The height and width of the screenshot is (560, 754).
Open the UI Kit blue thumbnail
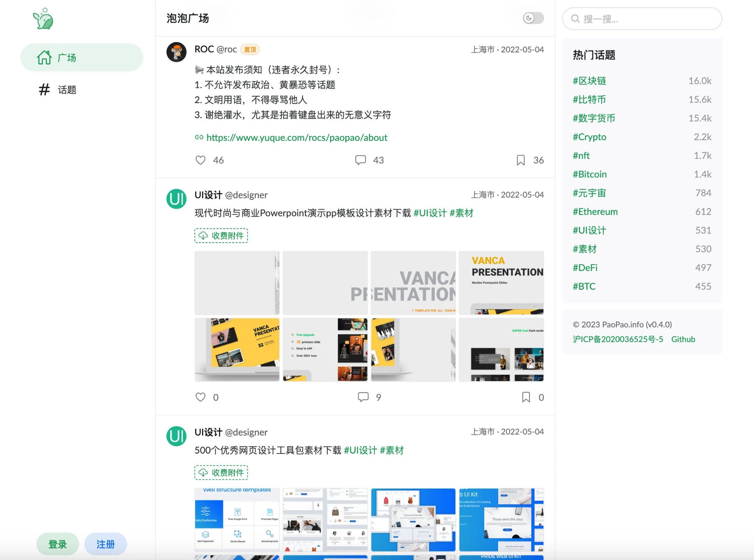coord(501,520)
